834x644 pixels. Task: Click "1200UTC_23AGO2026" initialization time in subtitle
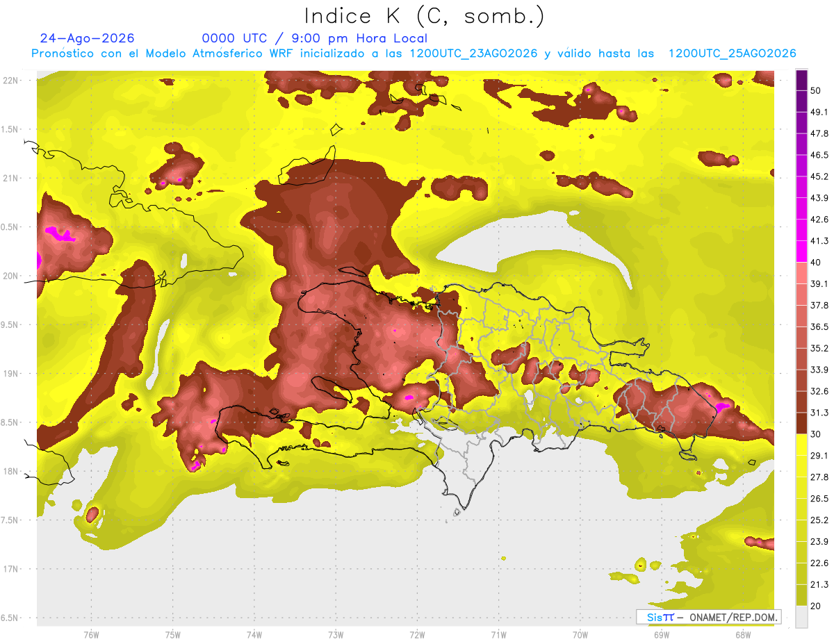(x=473, y=53)
